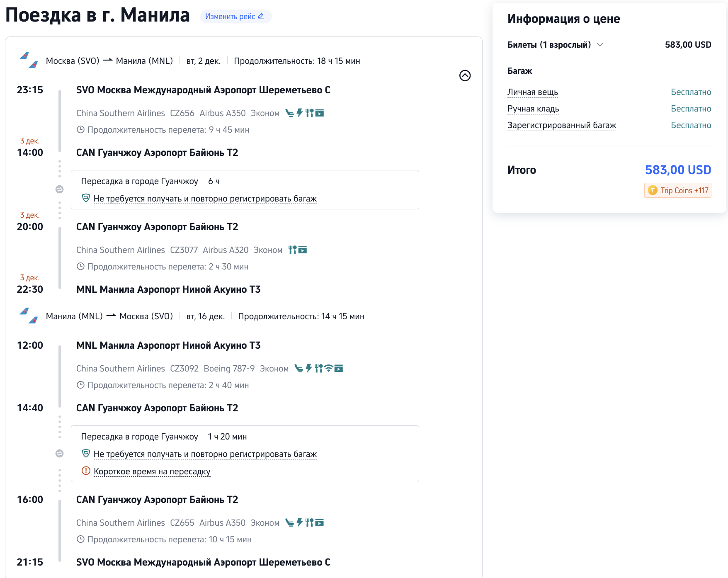This screenshot has height=578, width=728.
Task: Click the CZ3077 entertainment screen icon
Action: [303, 250]
